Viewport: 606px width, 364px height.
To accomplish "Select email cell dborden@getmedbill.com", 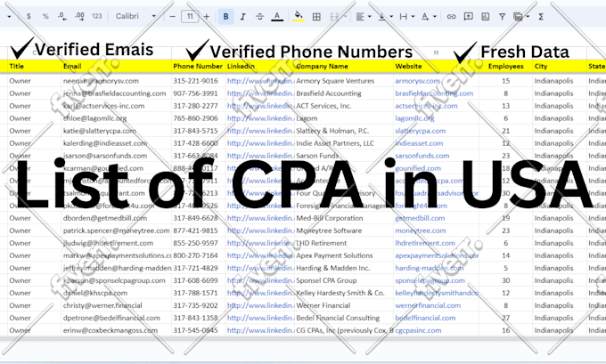I will [x=117, y=218].
